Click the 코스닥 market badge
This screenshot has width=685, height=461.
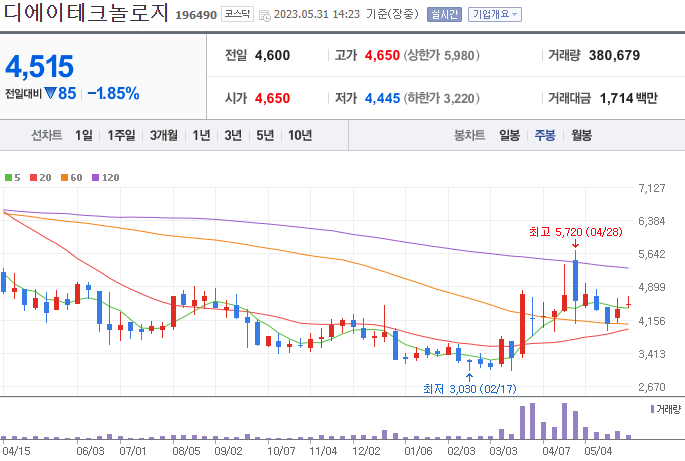coord(237,14)
